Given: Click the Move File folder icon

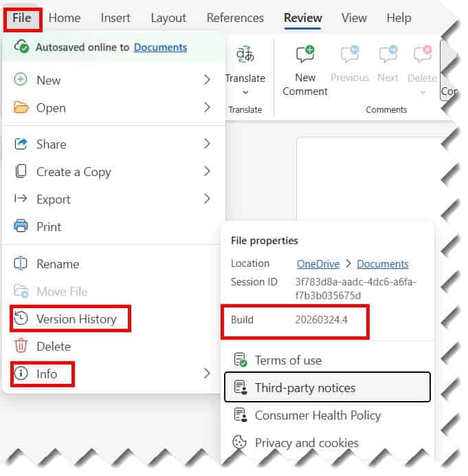Looking at the screenshot, I should pos(21,291).
